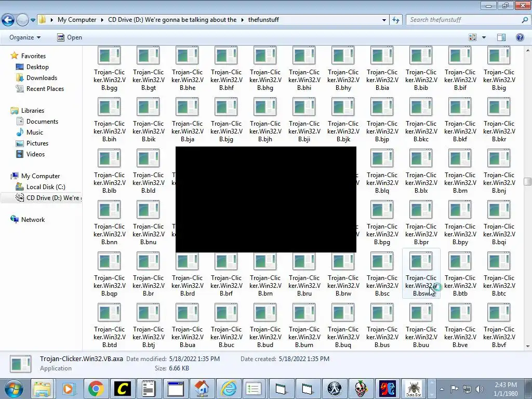Image resolution: width=532 pixels, height=399 pixels.
Task: Select file Trojan-Clicker.Win32.VB.bua
Action: [187, 326]
